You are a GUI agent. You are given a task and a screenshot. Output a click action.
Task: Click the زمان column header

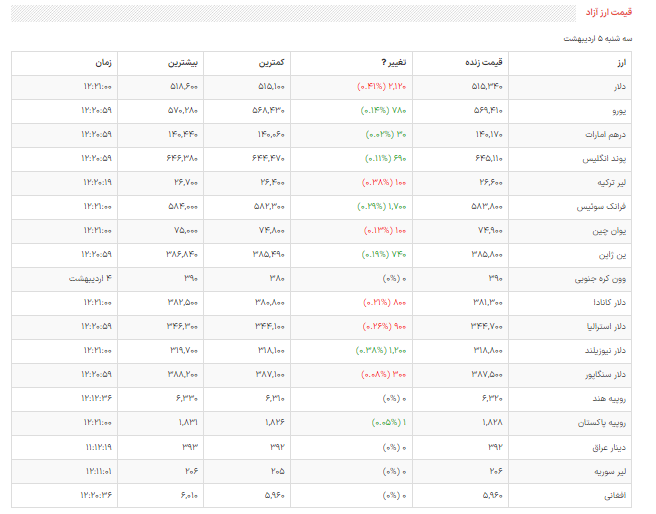click(x=103, y=63)
